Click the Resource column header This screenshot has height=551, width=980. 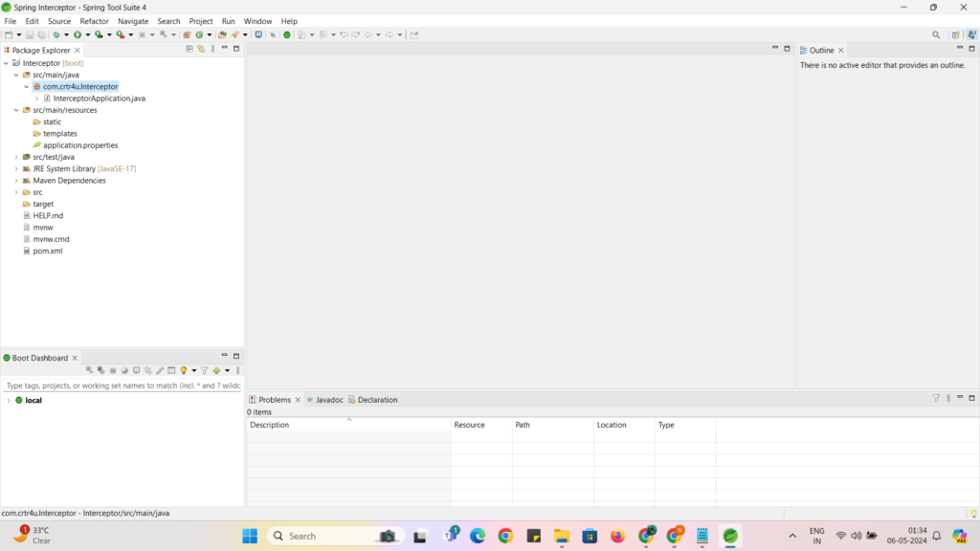pos(481,425)
